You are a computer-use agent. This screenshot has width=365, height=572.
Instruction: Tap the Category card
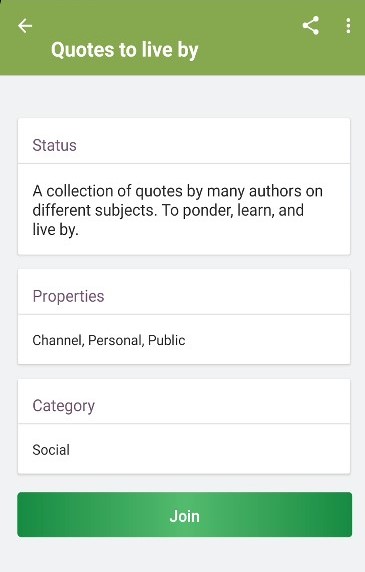pyautogui.click(x=184, y=426)
